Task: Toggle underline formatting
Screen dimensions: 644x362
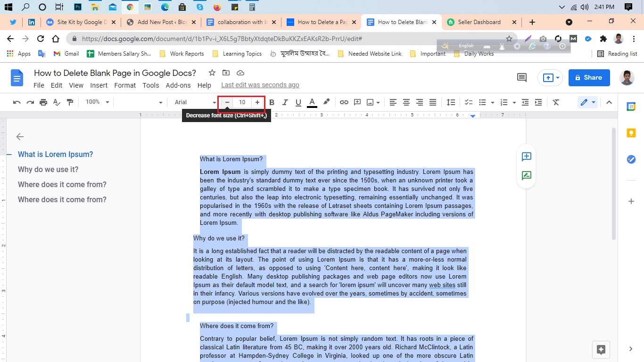Action: click(x=298, y=102)
